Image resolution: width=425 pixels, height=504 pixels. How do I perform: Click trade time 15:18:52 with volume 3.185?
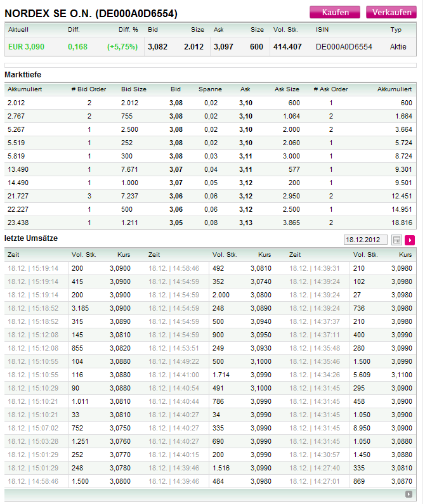pos(33,308)
